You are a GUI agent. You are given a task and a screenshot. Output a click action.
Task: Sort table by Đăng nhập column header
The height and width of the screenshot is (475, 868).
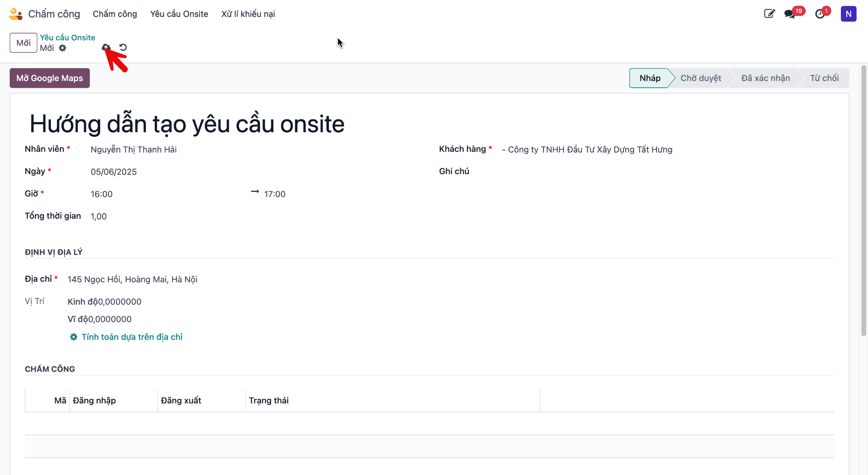pyautogui.click(x=114, y=400)
